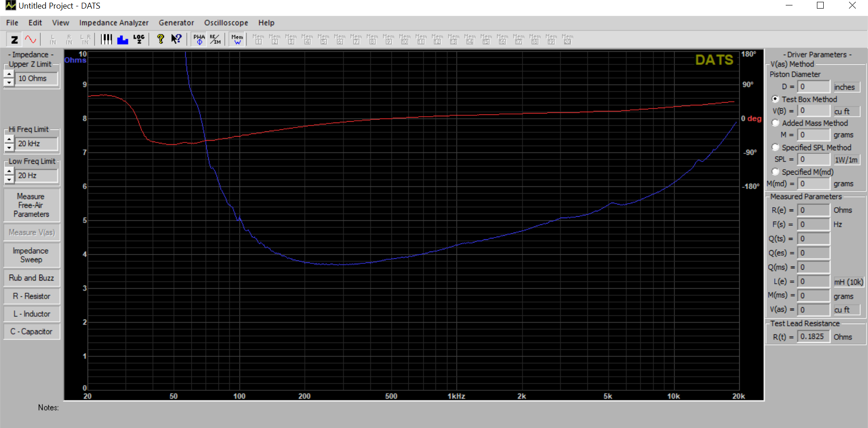This screenshot has height=428, width=868.
Task: Select the Mem 10 memory slot icon
Action: 405,39
